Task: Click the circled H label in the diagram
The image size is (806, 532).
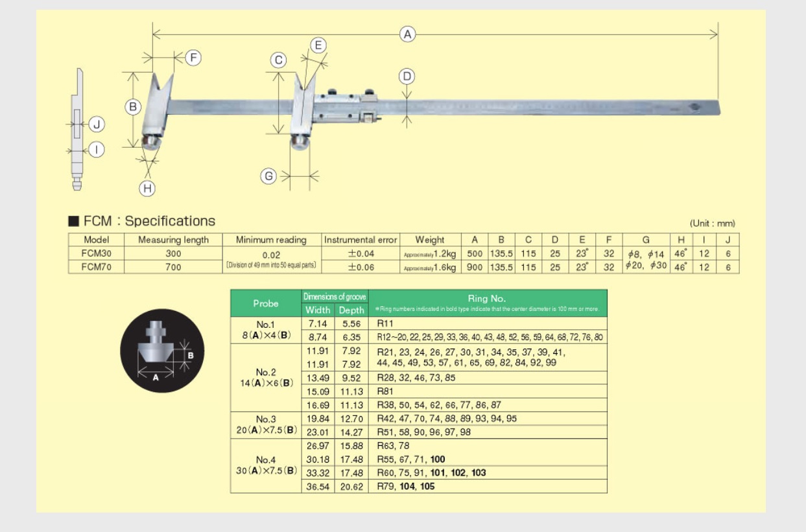Action: click(x=147, y=188)
